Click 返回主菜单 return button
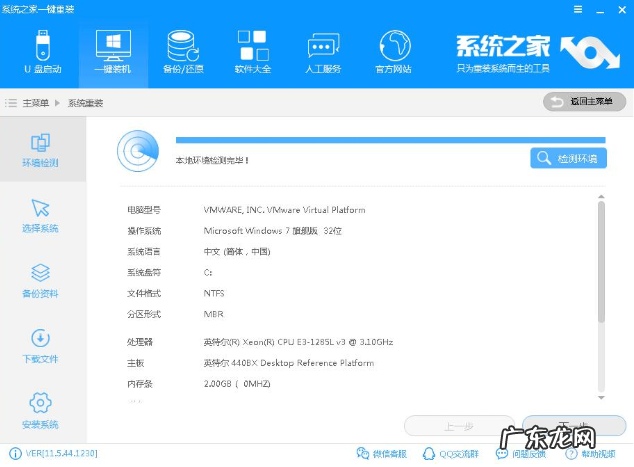634x467 pixels. point(585,101)
